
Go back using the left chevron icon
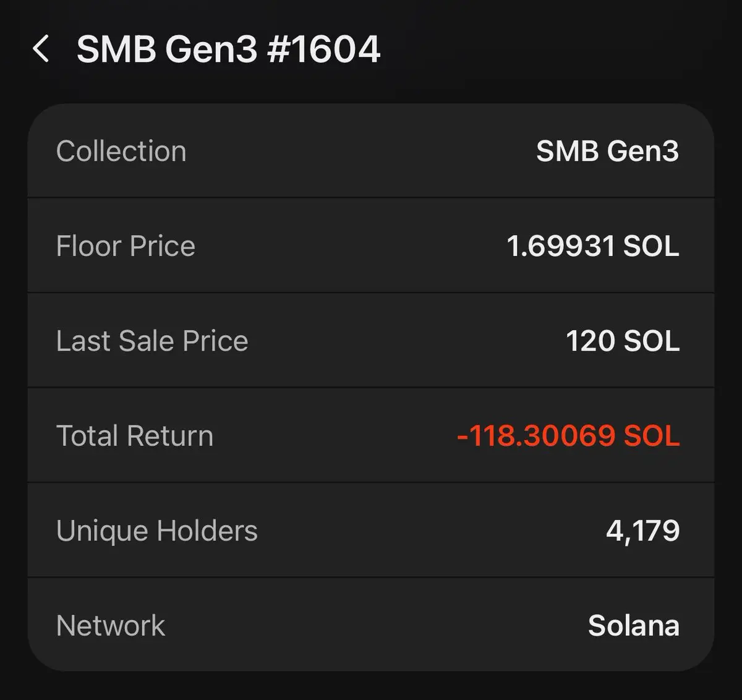pos(41,49)
